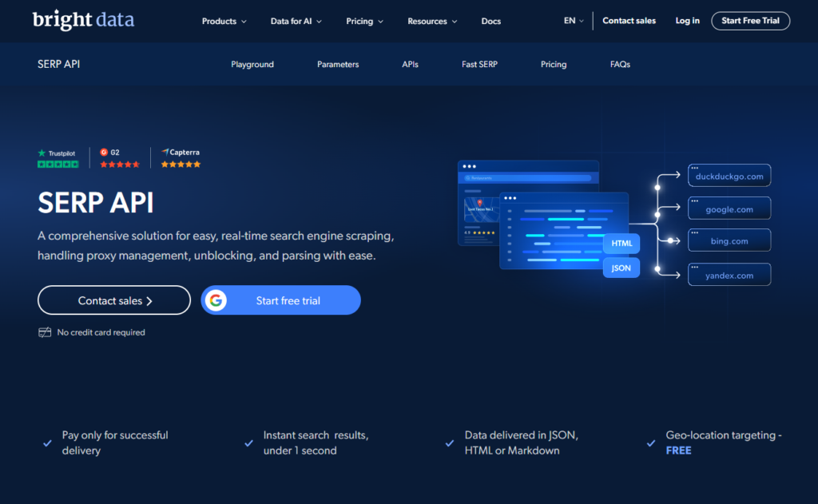818x504 pixels.
Task: Open the Products dropdown menu
Action: (224, 22)
